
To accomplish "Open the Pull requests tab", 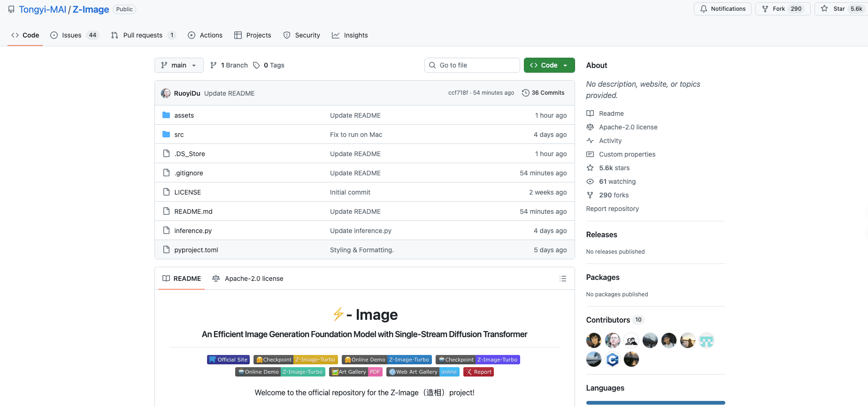I will 143,35.
